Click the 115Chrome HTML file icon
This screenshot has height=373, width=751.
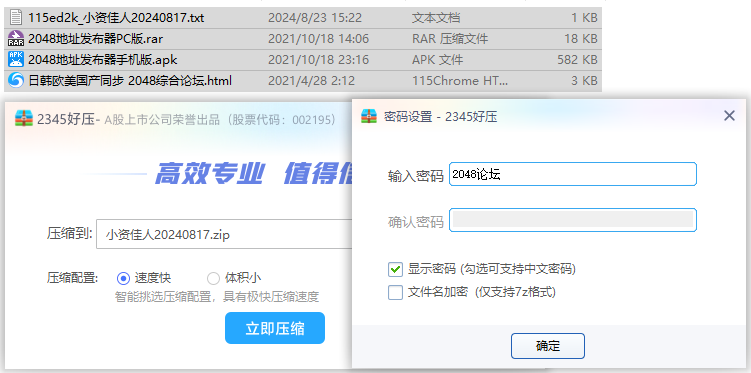click(x=16, y=80)
